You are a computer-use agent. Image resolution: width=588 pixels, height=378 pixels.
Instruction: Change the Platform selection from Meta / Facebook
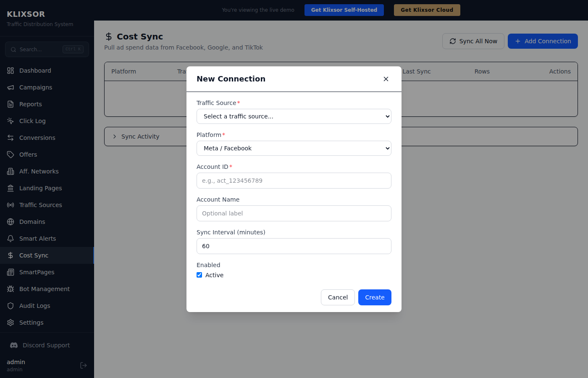point(294,148)
